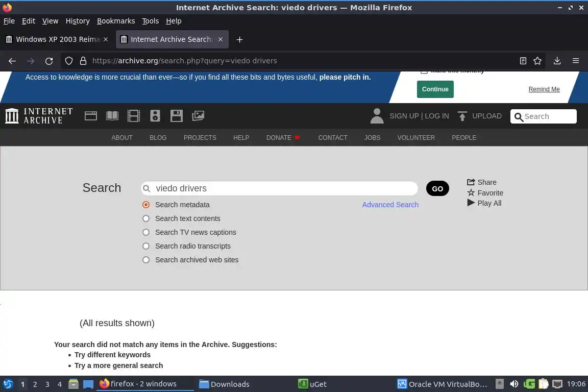This screenshot has width=588, height=392.
Task: Click the GO search button
Action: coord(437,189)
